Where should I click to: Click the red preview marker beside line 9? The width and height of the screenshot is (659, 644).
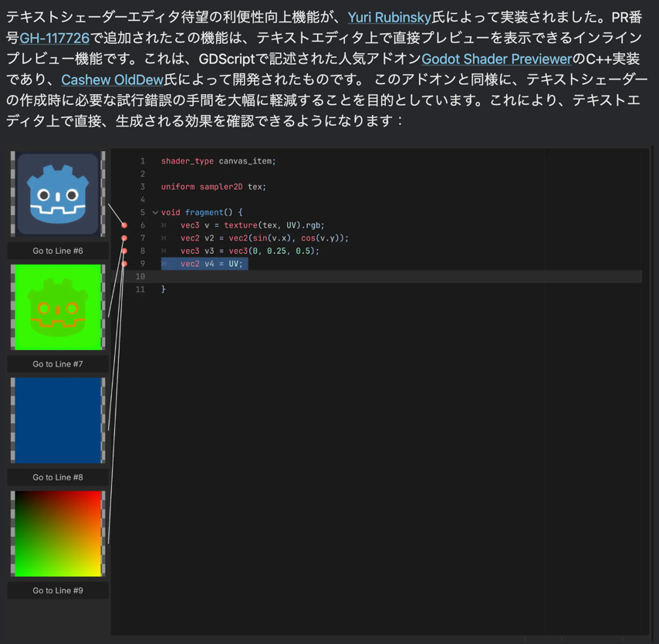[123, 264]
